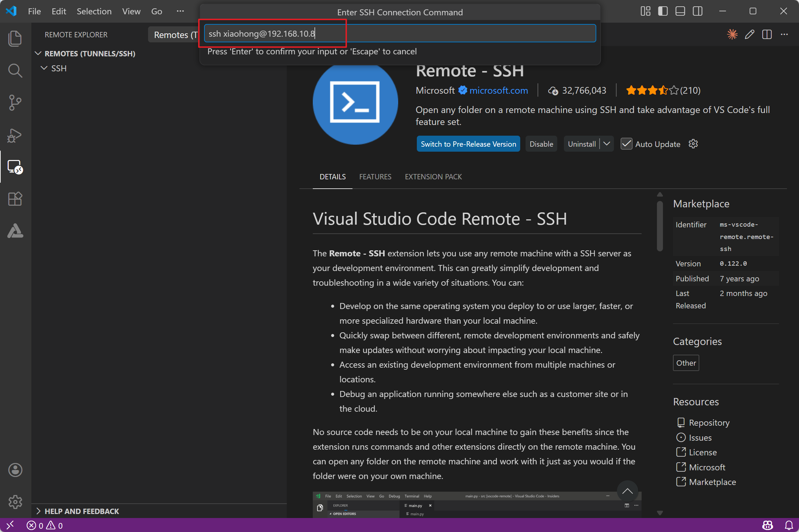Open the Microsoft resource link
Viewport: 799px width, 532px height.
coord(707,467)
